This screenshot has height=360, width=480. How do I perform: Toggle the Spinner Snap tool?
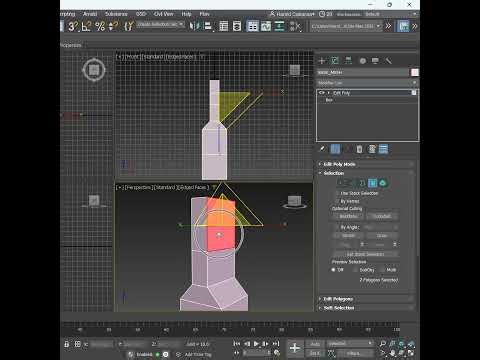click(x=113, y=26)
